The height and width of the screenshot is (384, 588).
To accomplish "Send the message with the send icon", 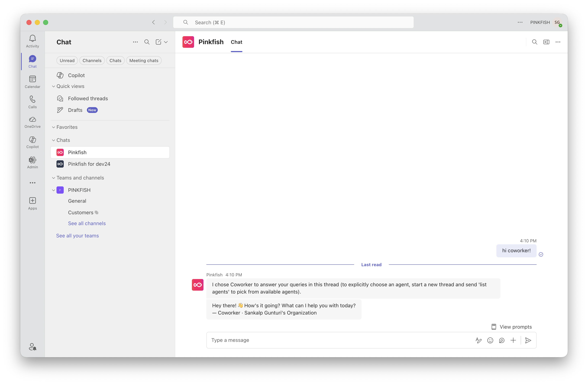I will 528,340.
